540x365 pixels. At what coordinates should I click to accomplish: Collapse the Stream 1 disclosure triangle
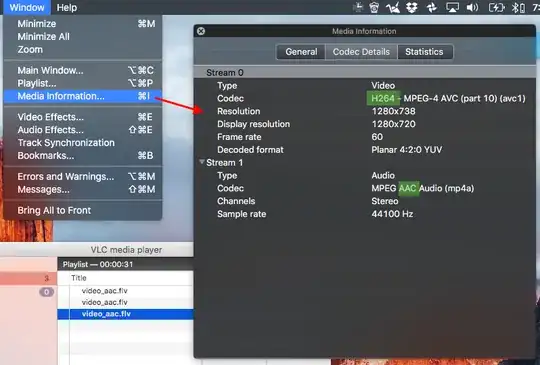202,161
